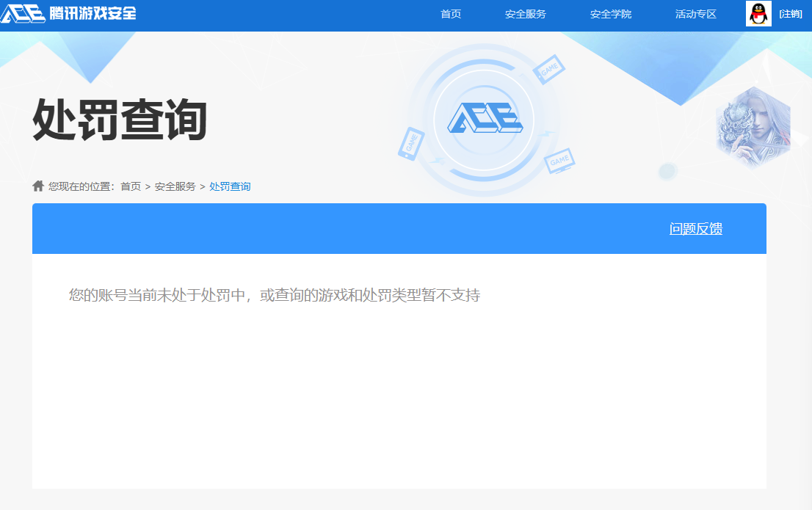Image resolution: width=812 pixels, height=510 pixels.
Task: Select 首页 in the navigation bar
Action: click(450, 14)
